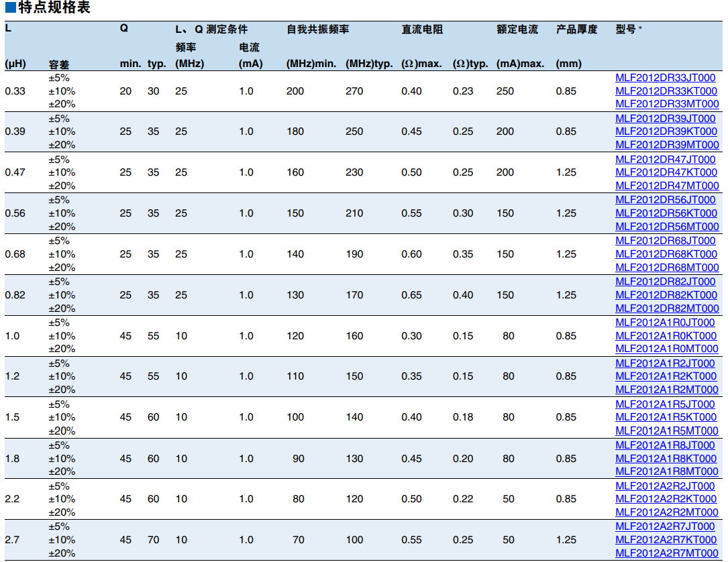728x562 pixels.
Task: Click inductance value 0.68
Action: (x=15, y=254)
